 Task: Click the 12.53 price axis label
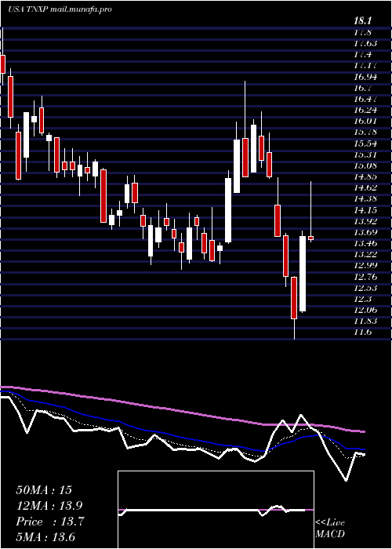point(365,288)
